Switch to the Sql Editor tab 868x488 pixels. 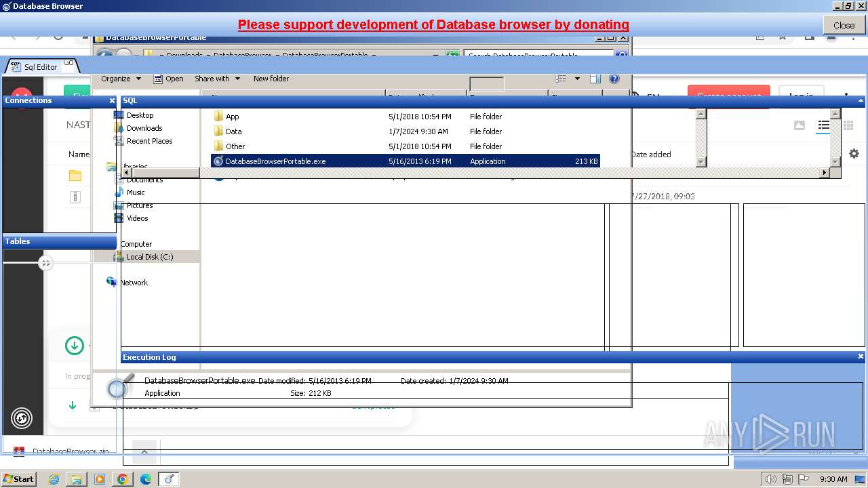pyautogui.click(x=41, y=66)
